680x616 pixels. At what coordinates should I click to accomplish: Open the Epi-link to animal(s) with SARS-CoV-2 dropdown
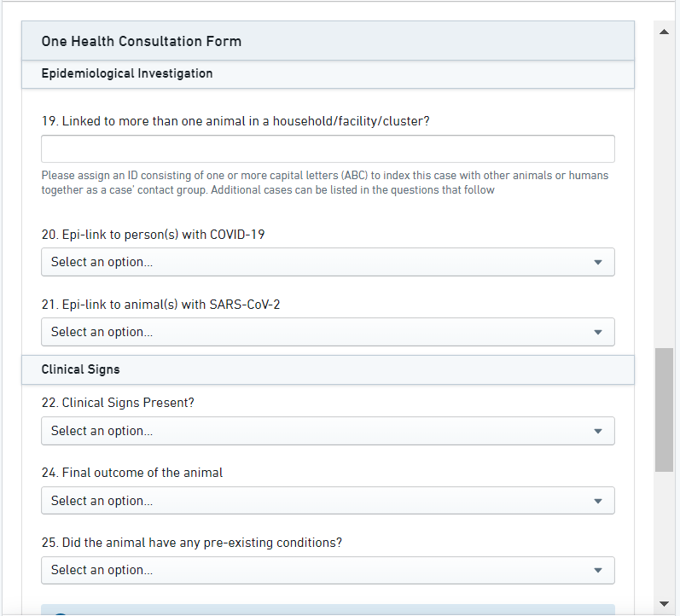328,332
